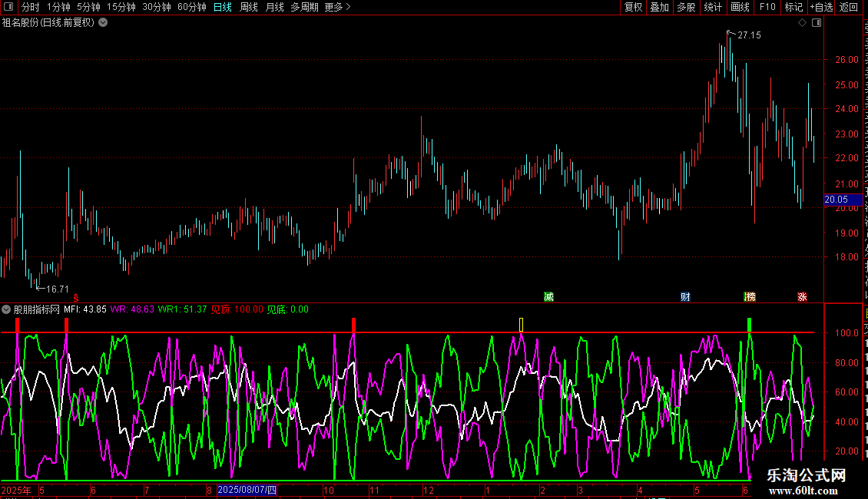Click the panel layout icon at top-left
The height and width of the screenshot is (499, 868).
[8, 7]
